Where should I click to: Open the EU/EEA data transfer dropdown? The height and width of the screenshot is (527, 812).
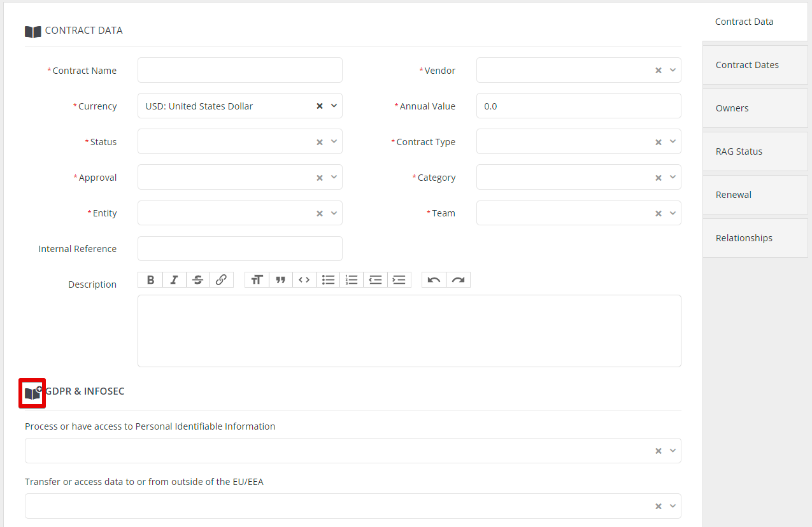(673, 506)
